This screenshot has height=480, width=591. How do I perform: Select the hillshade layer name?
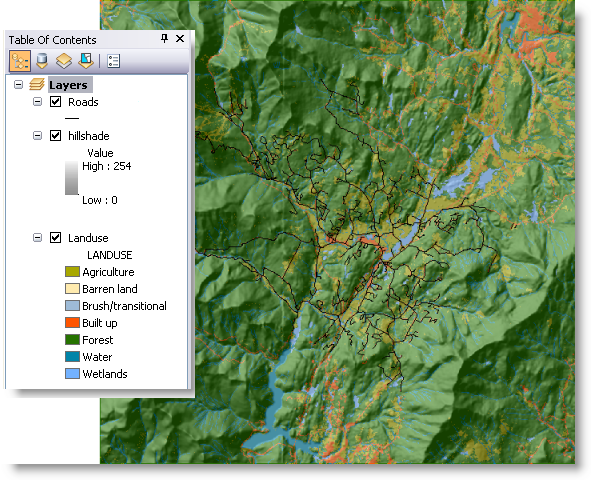pos(89,136)
